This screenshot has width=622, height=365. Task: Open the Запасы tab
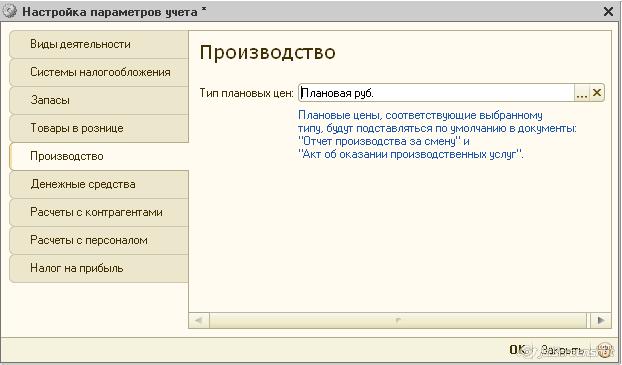coord(99,100)
